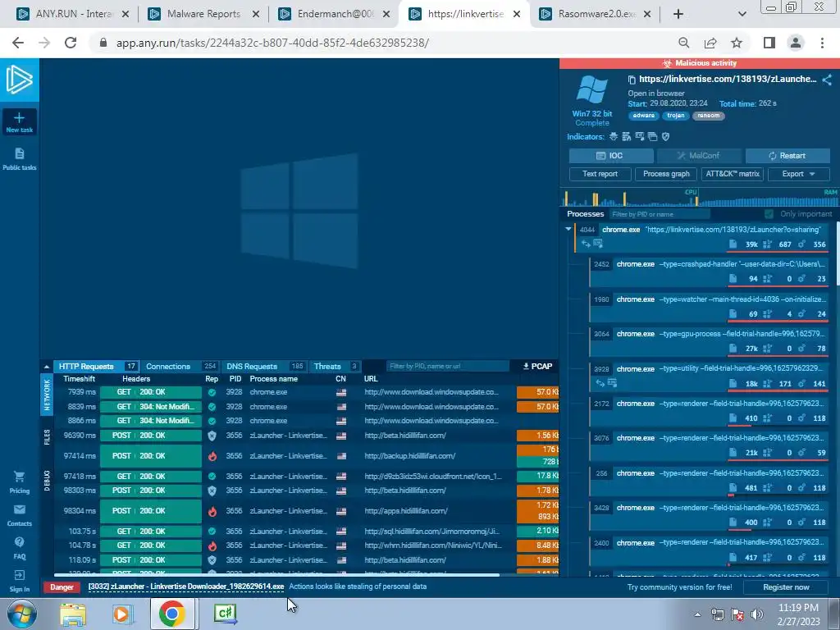Click the MalConf button
The width and height of the screenshot is (840, 630).
[699, 155]
